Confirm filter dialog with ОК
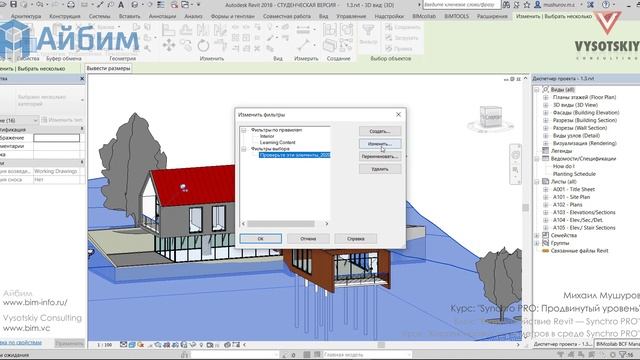Image resolution: width=640 pixels, height=360 pixels. click(260, 239)
